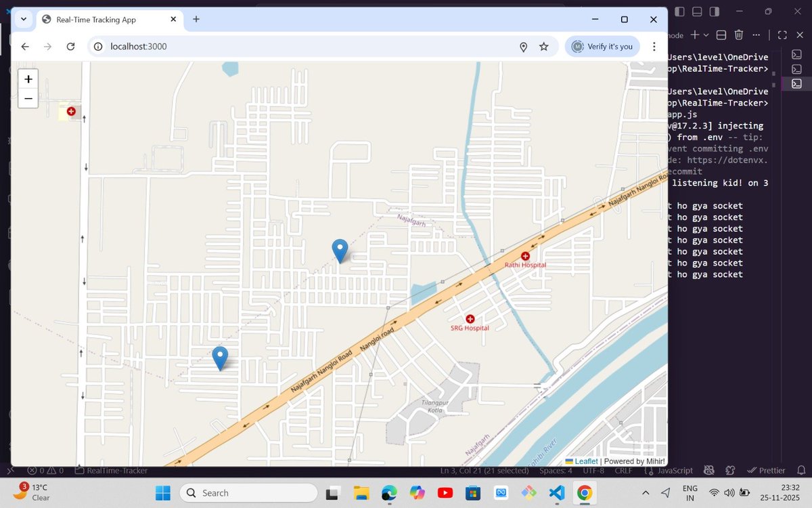Kill the active terminal with trash icon
This screenshot has width=812, height=508.
[x=739, y=35]
